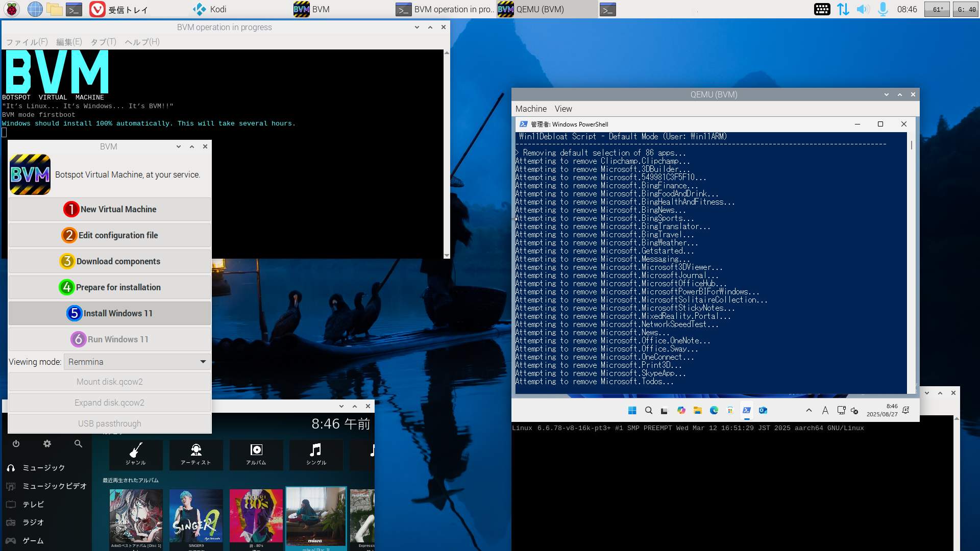Switch to Kodi taskbar entry
Screen dimensions: 980x551
pyautogui.click(x=210, y=9)
